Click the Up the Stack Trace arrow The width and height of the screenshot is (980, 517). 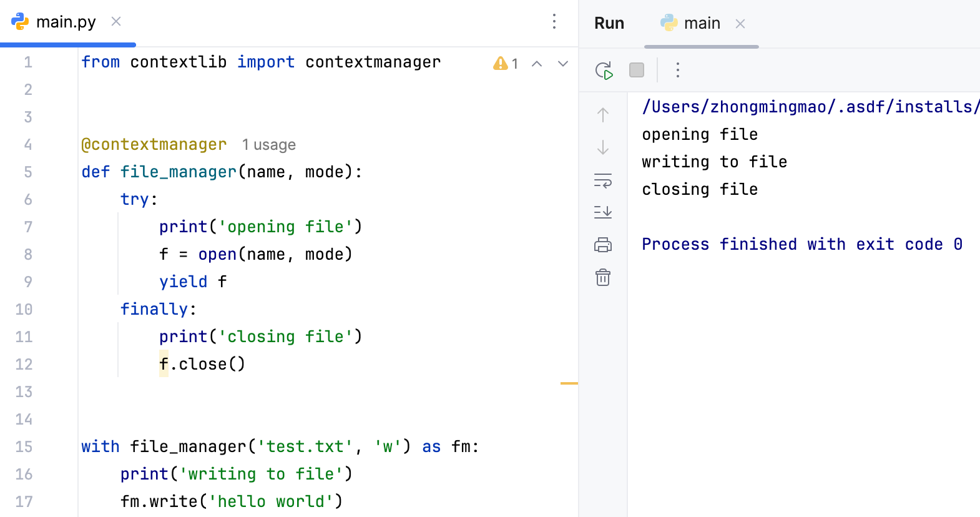coord(603,115)
